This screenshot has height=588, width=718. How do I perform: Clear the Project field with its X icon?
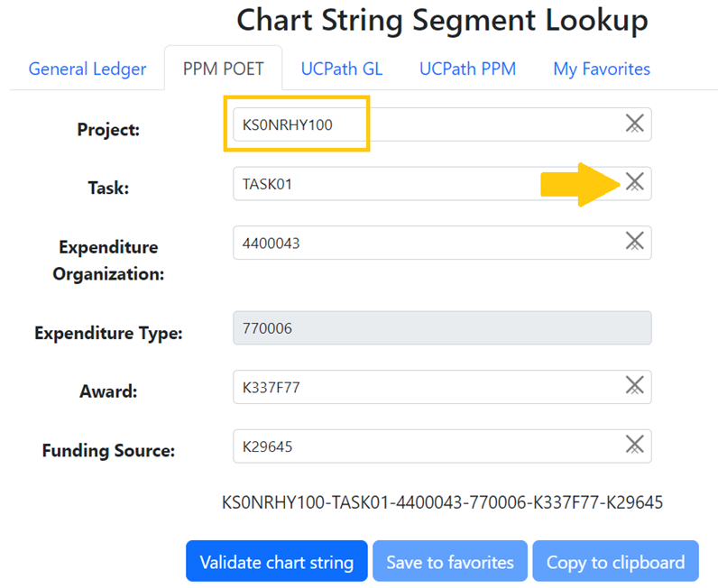[634, 124]
